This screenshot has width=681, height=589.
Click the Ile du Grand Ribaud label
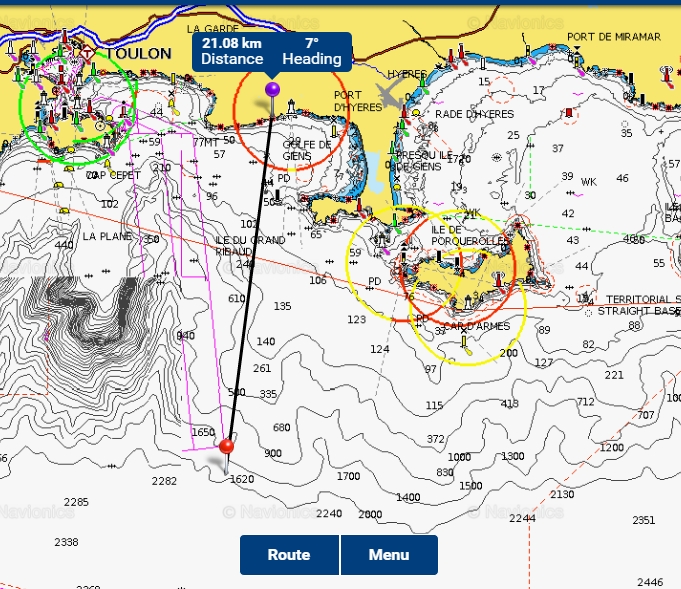[250, 246]
